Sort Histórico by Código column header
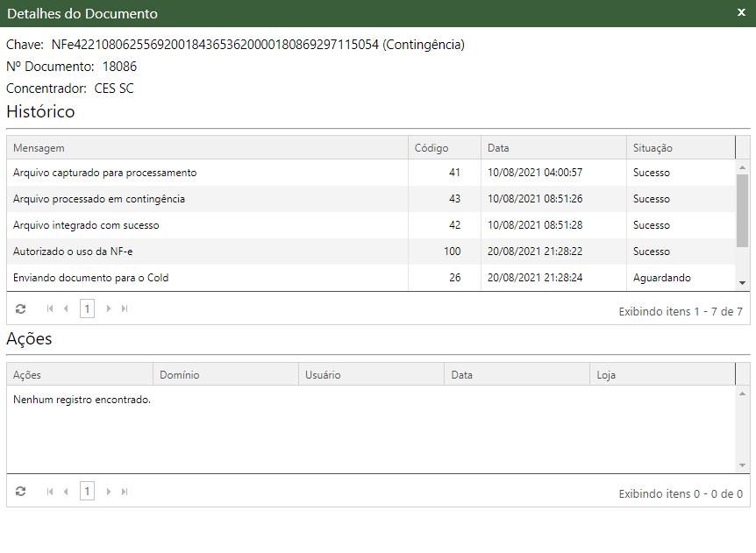The width and height of the screenshot is (756, 553). pos(431,148)
